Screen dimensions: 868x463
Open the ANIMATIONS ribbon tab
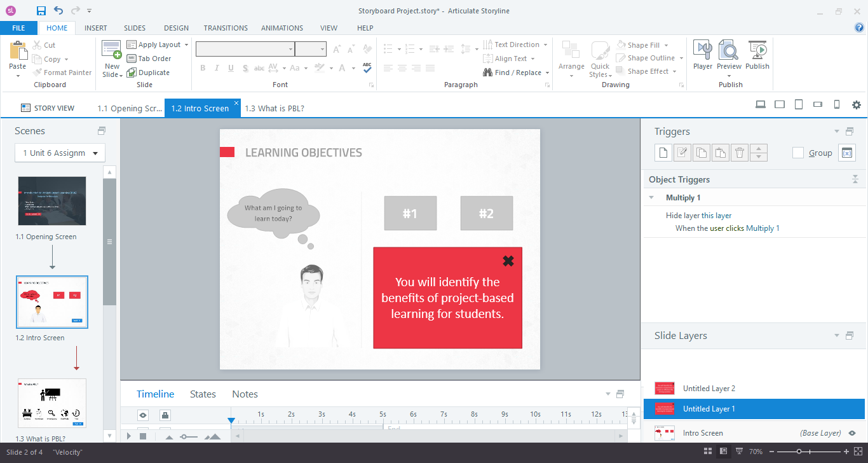(281, 28)
